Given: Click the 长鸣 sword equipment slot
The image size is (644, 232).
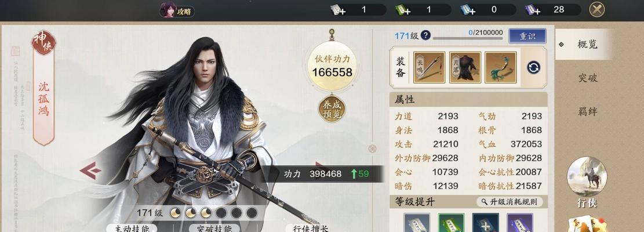Looking at the screenshot, I should pos(429,67).
